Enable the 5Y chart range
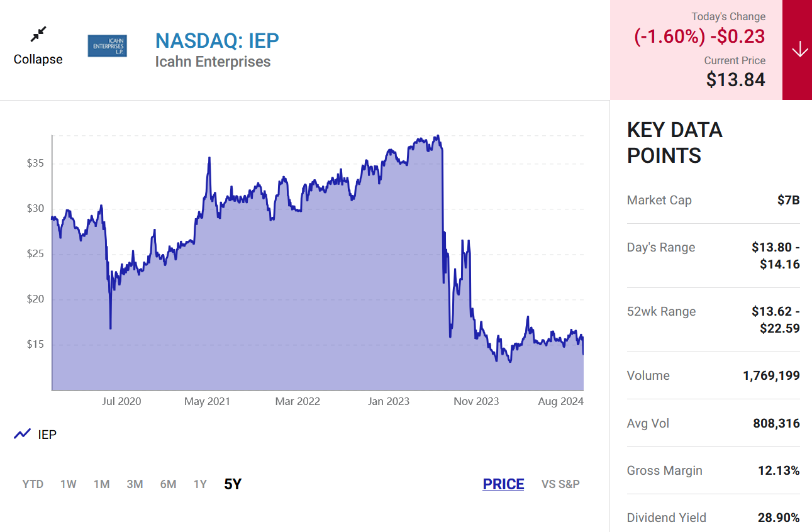The width and height of the screenshot is (812, 532). [x=231, y=484]
